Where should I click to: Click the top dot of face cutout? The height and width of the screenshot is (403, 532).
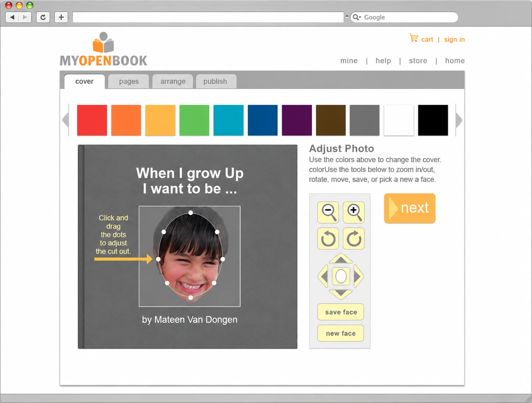191,213
